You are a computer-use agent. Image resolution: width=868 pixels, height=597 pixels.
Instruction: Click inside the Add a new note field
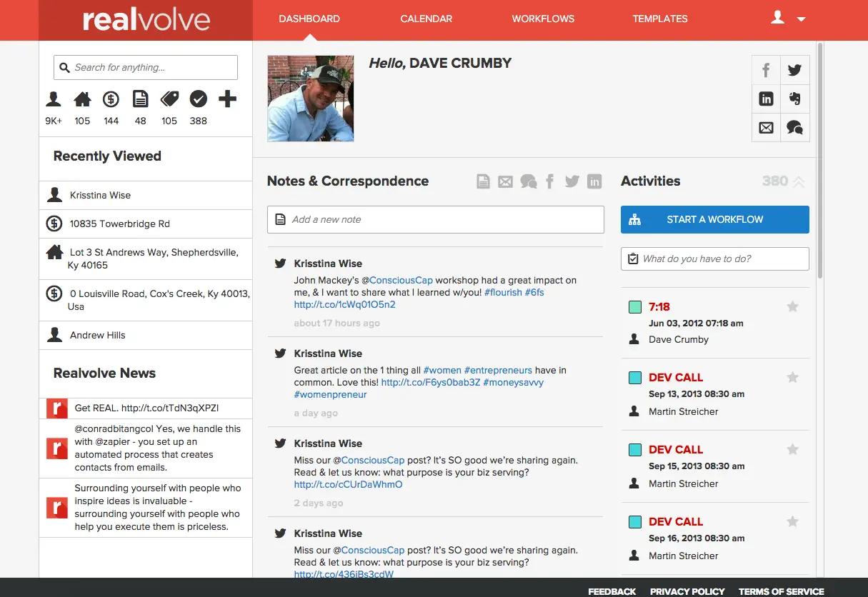coord(436,220)
